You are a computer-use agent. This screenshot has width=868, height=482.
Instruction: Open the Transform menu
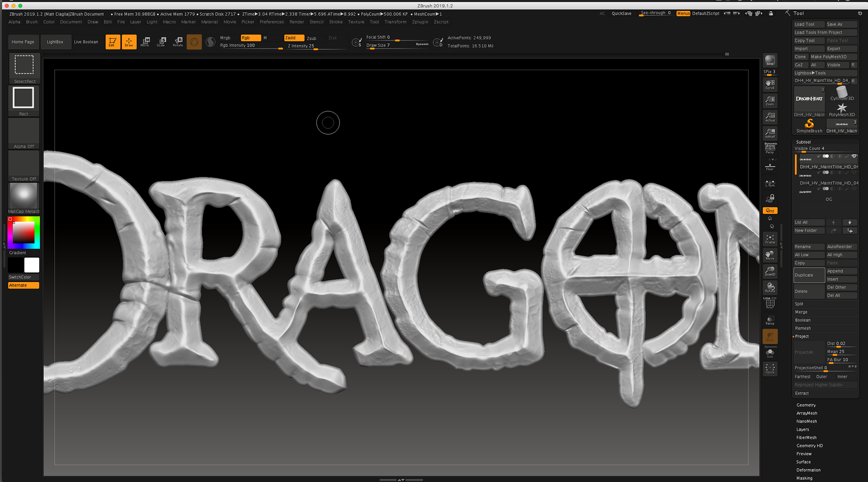(x=395, y=22)
